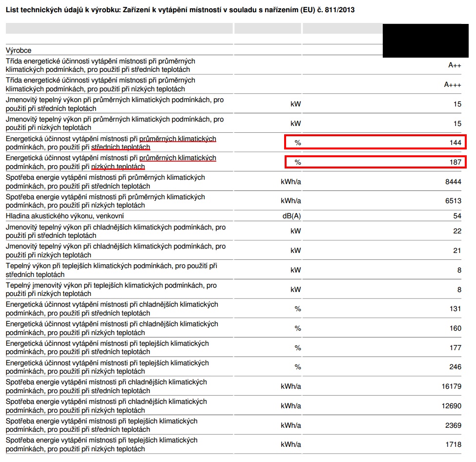Screen dimensions: 476x462
Task: Click the % unit beside value 246
Action: point(298,367)
